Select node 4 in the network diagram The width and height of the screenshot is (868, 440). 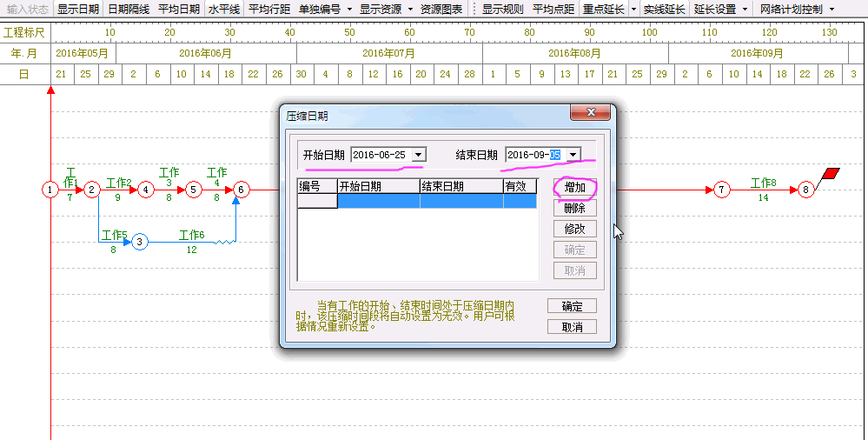[x=146, y=190]
